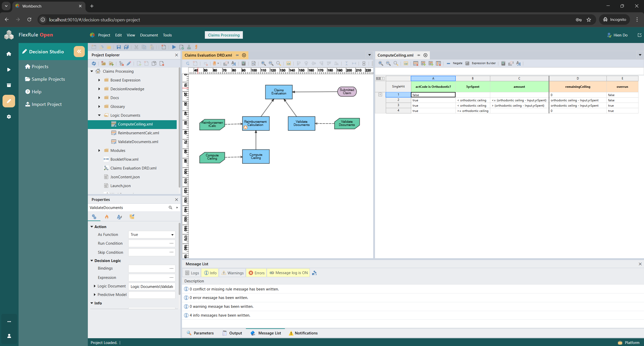The height and width of the screenshot is (346, 644).
Task: Click the orange lightning bolt icon in toolbar
Action: tap(196, 47)
